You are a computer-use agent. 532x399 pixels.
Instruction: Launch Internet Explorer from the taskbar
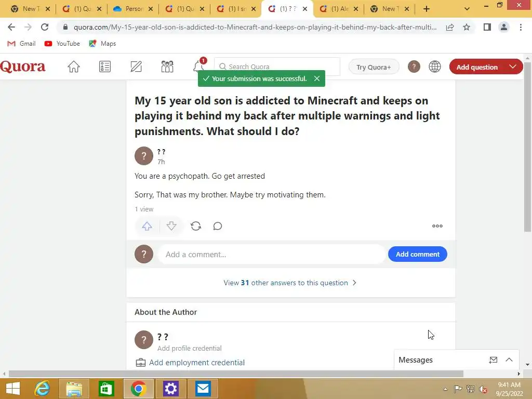[x=43, y=389]
